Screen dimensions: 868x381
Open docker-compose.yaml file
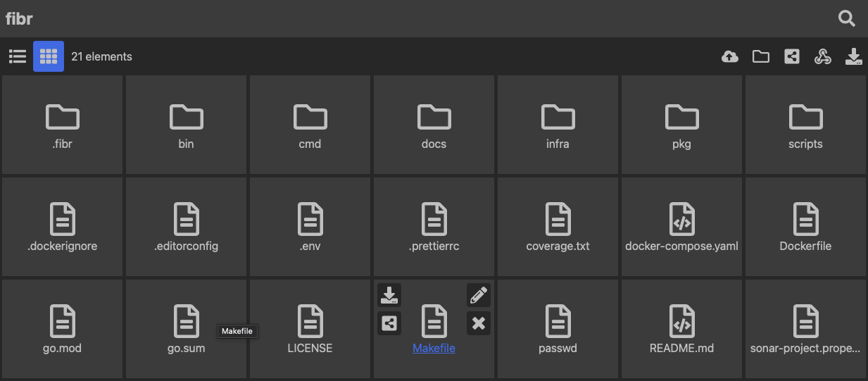[681, 227]
